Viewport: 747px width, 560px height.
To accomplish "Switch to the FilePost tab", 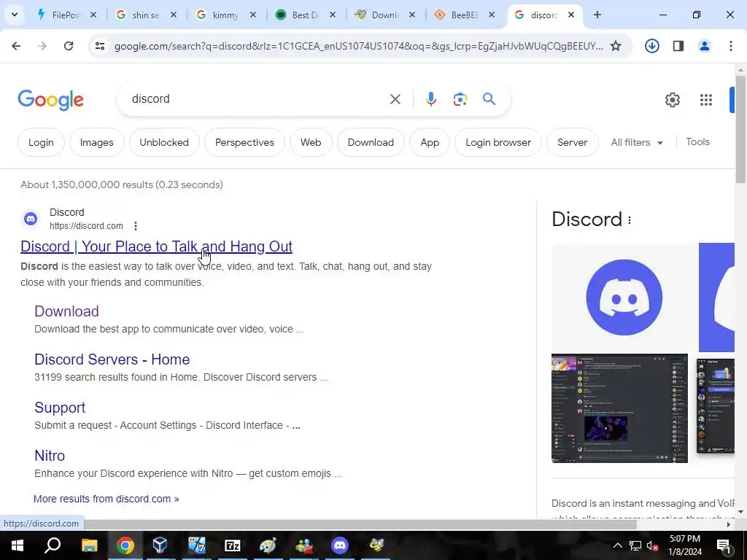I will [67, 15].
